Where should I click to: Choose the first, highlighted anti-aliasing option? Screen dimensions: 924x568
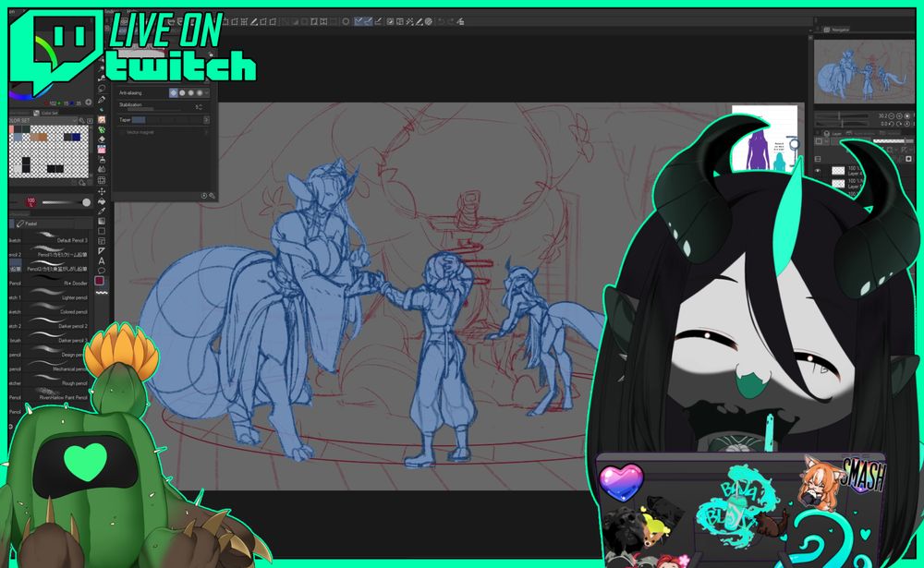tap(174, 93)
